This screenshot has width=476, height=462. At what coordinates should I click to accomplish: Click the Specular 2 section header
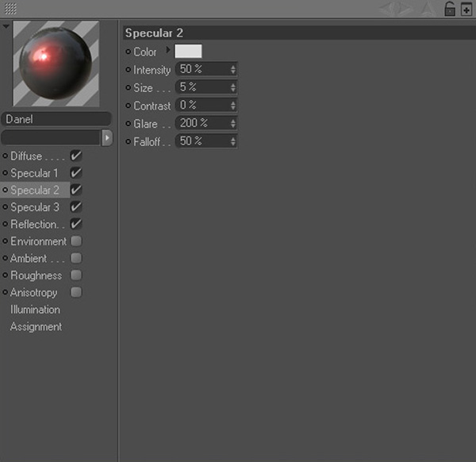click(299, 33)
